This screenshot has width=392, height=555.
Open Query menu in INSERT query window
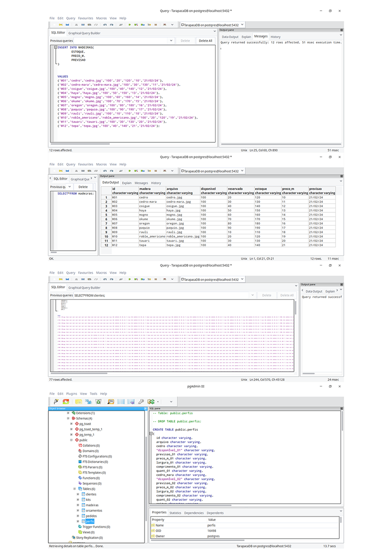click(71, 18)
